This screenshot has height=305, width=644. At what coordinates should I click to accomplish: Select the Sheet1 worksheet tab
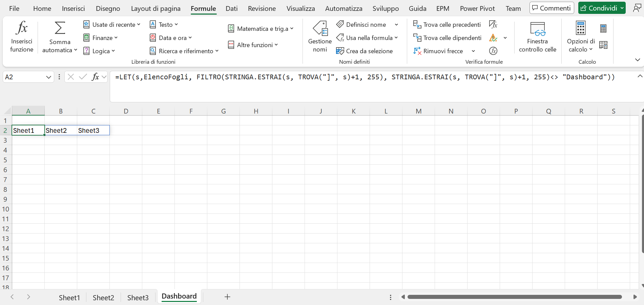click(x=69, y=298)
